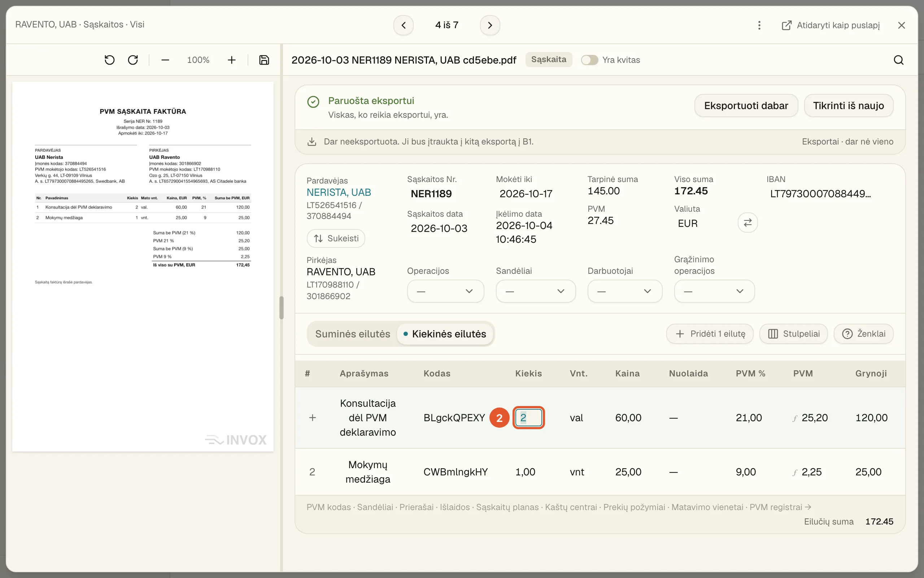This screenshot has width=924, height=578.
Task: Click the Kiekis input field with value 2
Action: 528,418
